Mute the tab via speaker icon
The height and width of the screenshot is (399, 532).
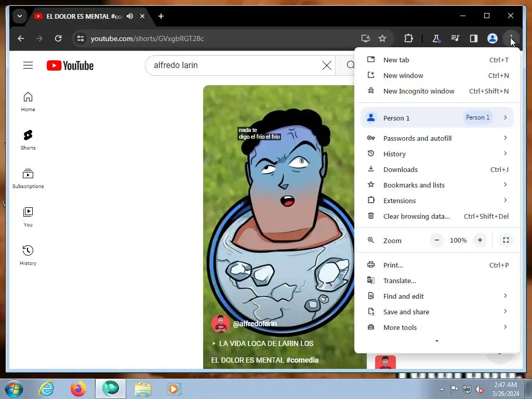click(130, 16)
